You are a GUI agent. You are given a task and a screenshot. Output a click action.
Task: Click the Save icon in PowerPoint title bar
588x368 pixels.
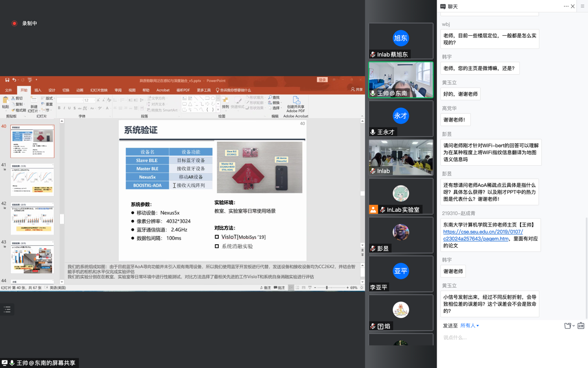pos(7,80)
